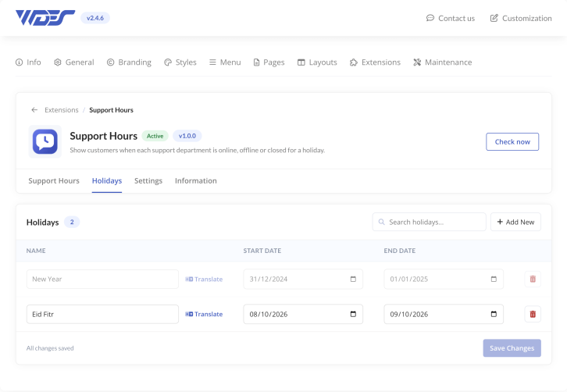Click the Support Hours extension clock icon
The width and height of the screenshot is (567, 392).
tap(45, 141)
